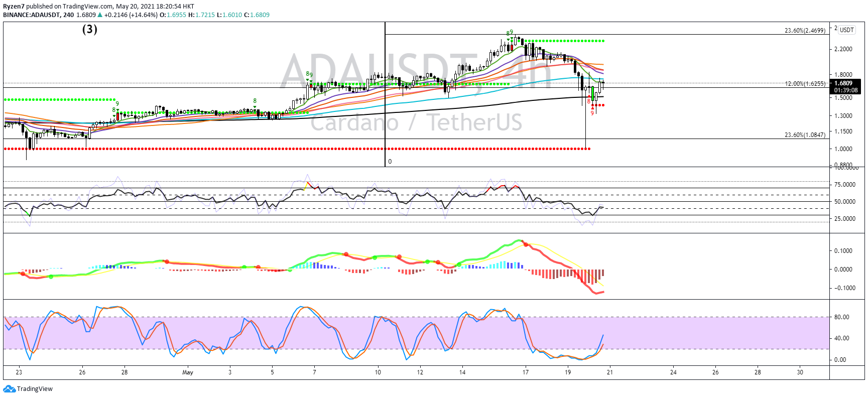Click the 10 date label on time axis
Screen dimensions: 868x398
coord(378,372)
